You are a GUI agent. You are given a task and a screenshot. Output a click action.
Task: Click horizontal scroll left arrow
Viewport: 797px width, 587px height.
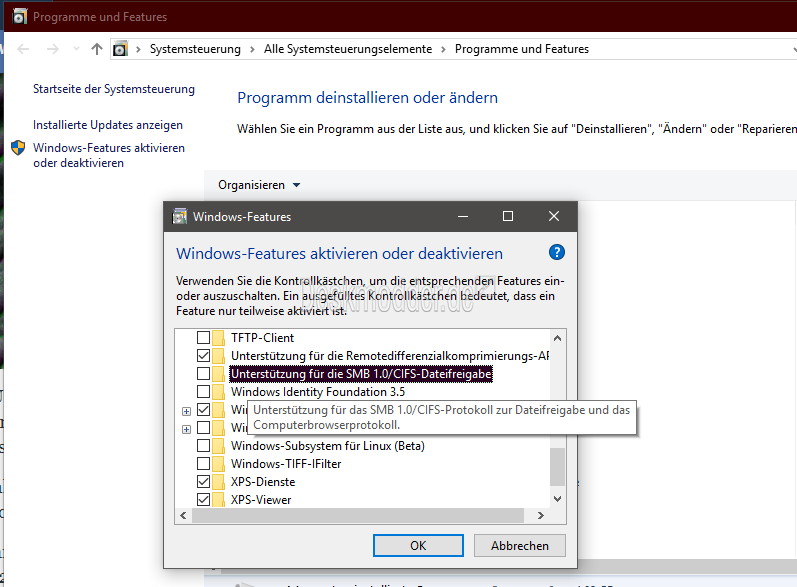pos(183,515)
